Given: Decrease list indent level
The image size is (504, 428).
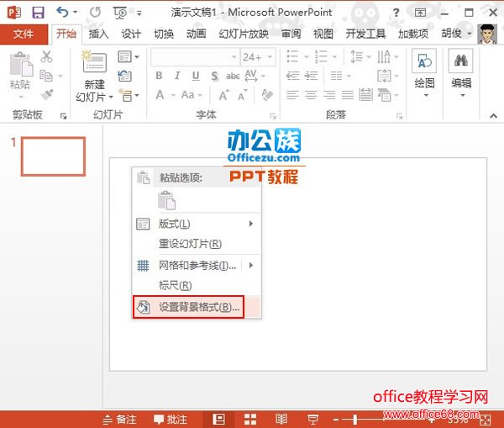Looking at the screenshot, I should coord(292,76).
